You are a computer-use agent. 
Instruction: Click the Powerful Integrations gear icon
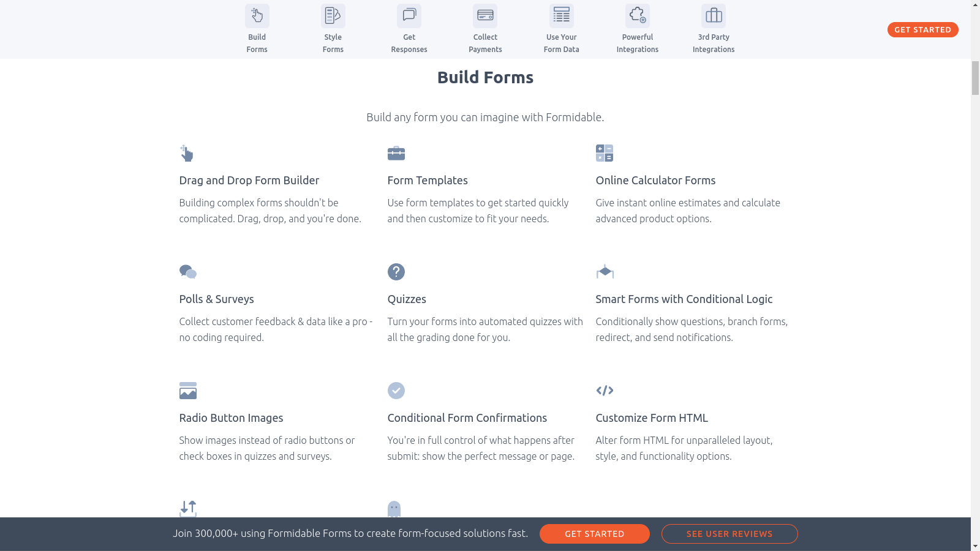(x=637, y=15)
